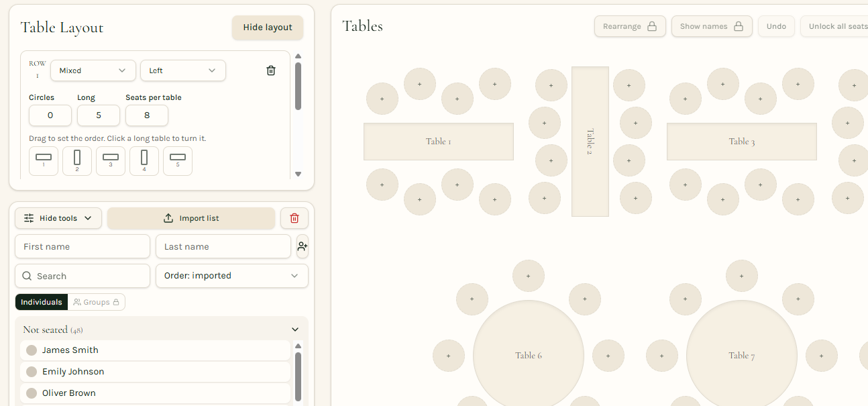Add guest to top seat of Table 7
Screen dimensions: 868x406
(x=742, y=276)
